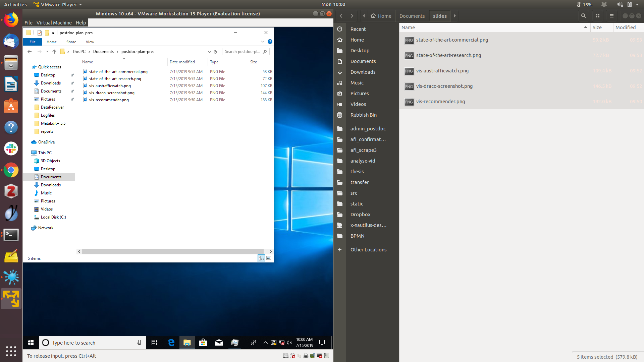This screenshot has width=644, height=362.
Task: Expand the Explorer ribbon chevron
Action: tap(263, 42)
